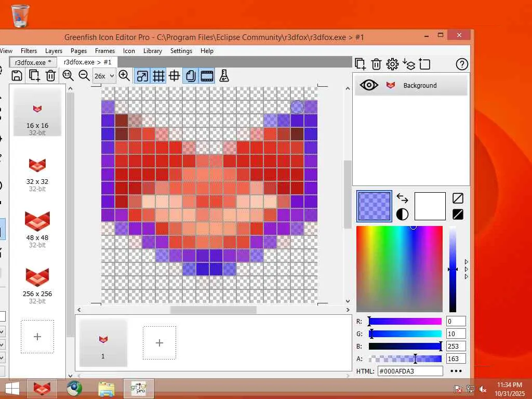Open the Pages menu
Image resolution: width=532 pixels, height=399 pixels.
point(79,51)
